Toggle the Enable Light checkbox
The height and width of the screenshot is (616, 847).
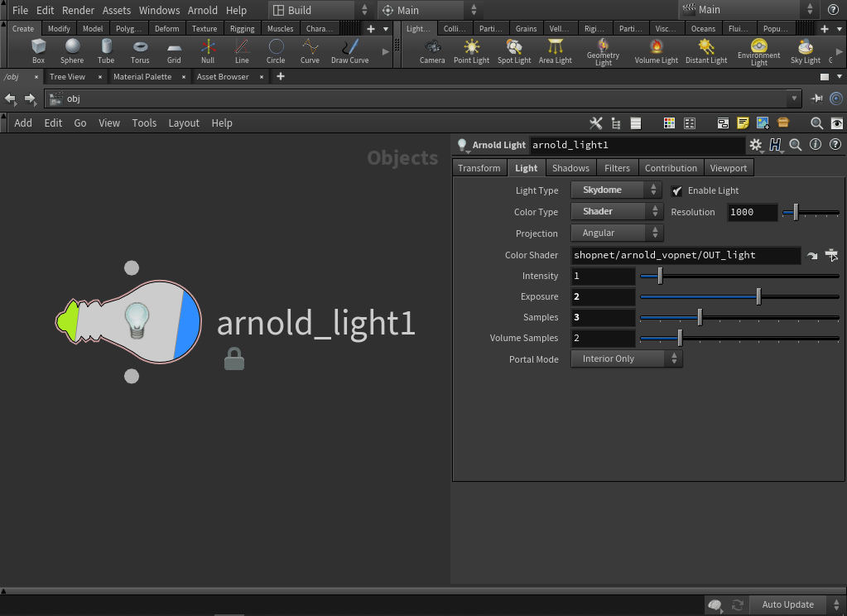(676, 190)
